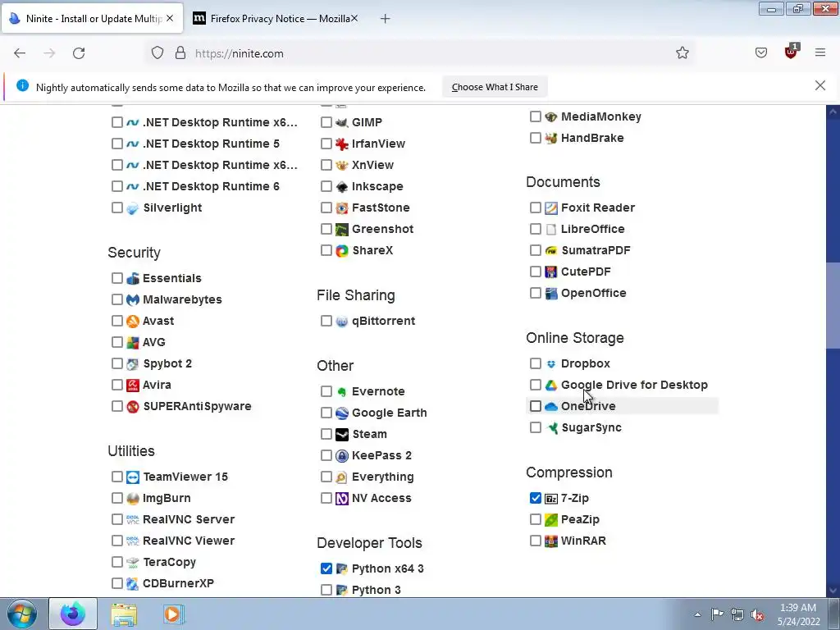Click the AVG icon
This screenshot has width=840, height=630.
pyautogui.click(x=133, y=343)
